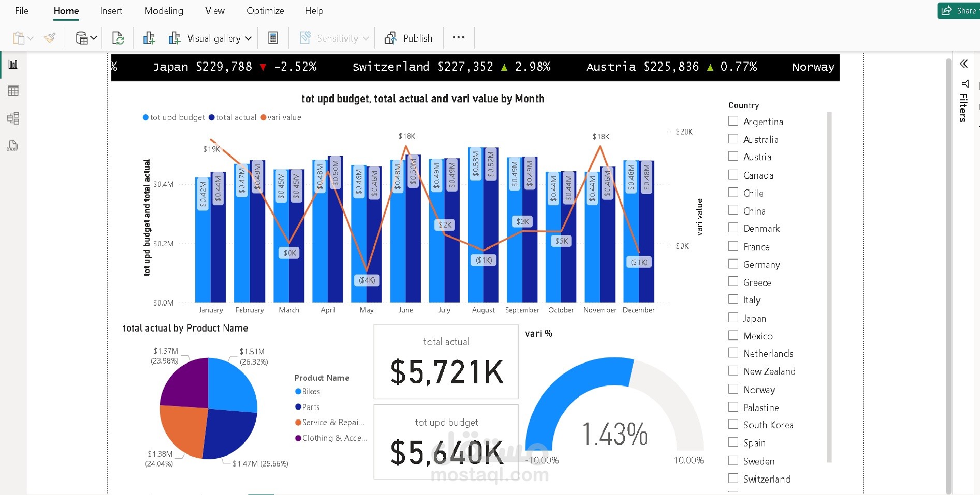
Task: Check the France country checkbox
Action: coord(733,246)
